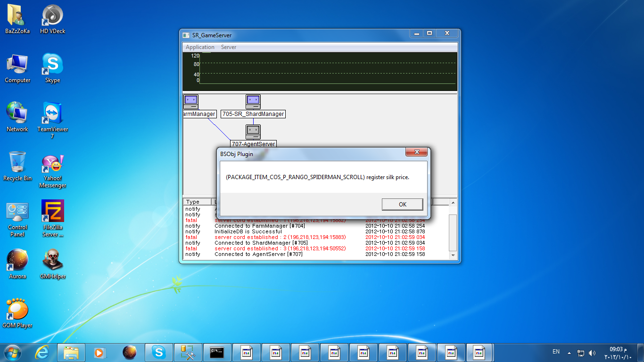Image resolution: width=644 pixels, height=362 pixels.
Task: Select the GOM Player desktop shortcut
Action: (17, 313)
